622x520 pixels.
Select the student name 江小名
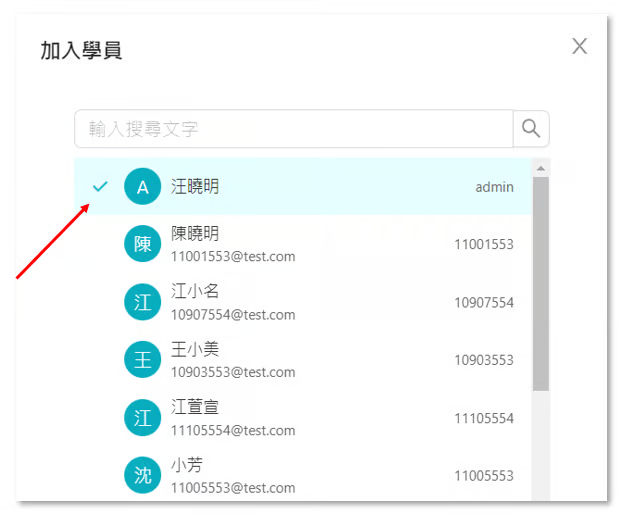195,292
